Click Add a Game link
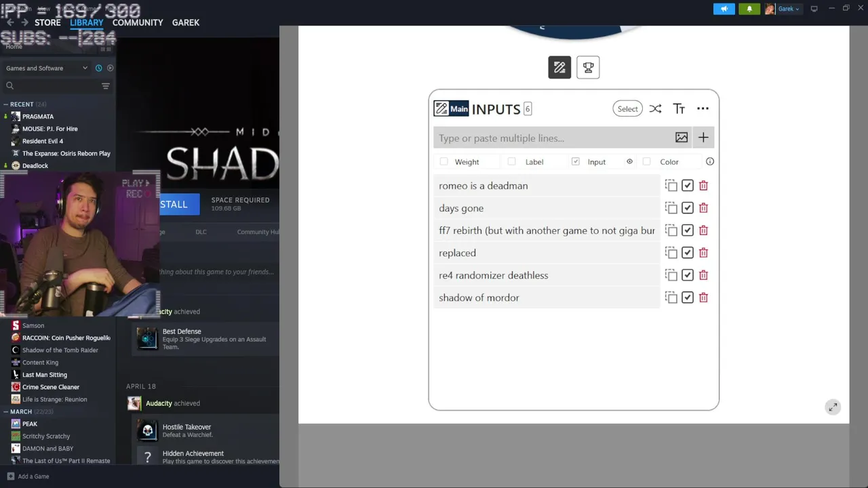868x488 pixels. coord(28,476)
